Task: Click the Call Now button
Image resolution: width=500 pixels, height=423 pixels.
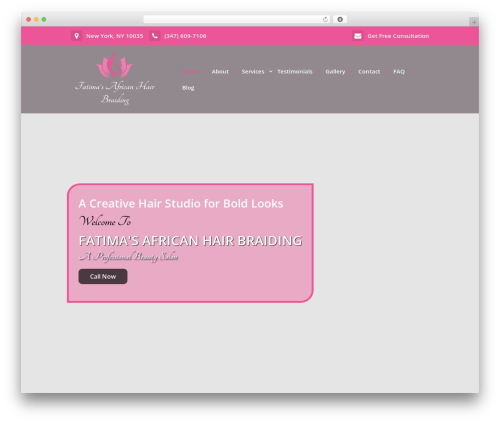Action: tap(103, 276)
